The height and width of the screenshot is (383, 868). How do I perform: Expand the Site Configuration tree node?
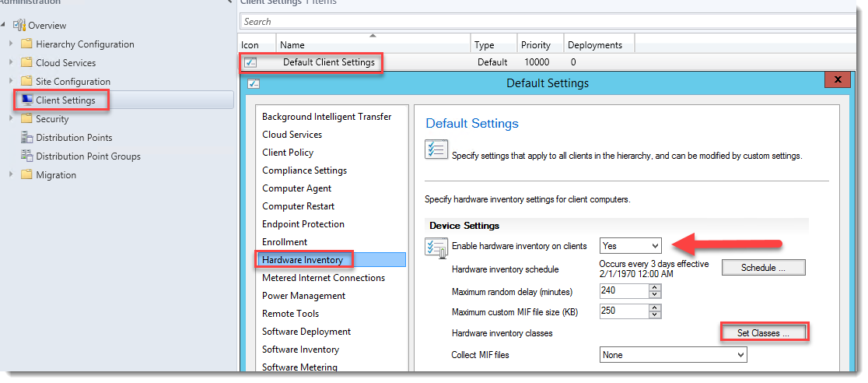(11, 82)
